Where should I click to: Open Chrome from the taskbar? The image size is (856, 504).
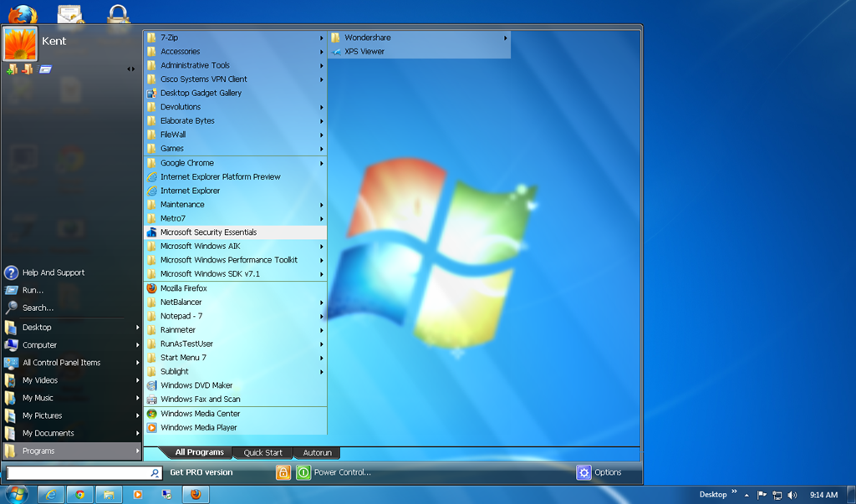coord(80,495)
